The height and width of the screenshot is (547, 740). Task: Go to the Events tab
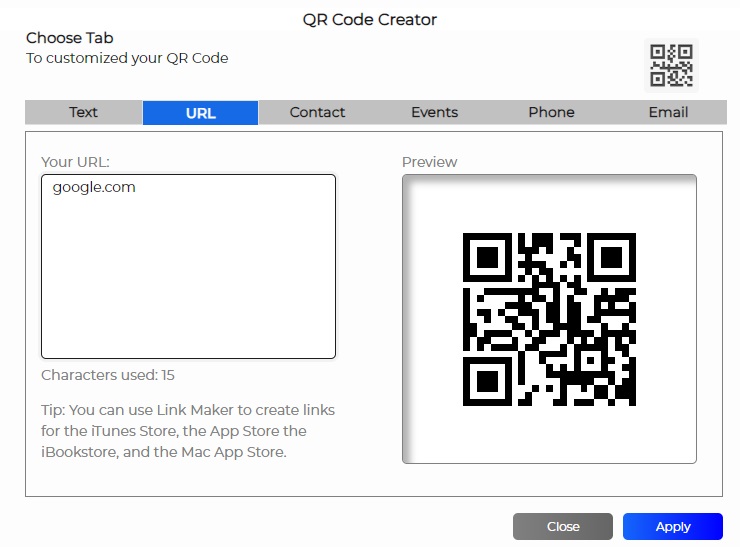point(434,112)
